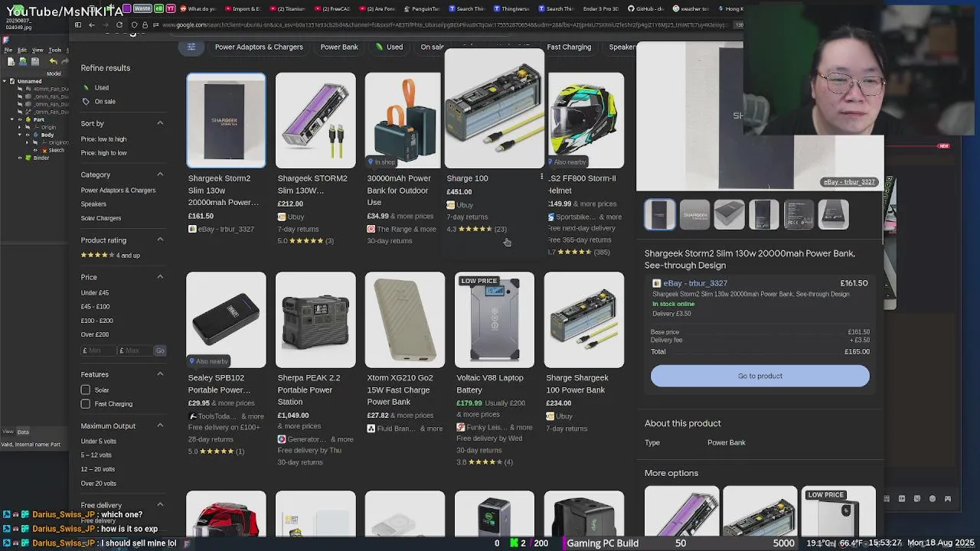Click the Binder icon in FreeCAD tree

28,158
